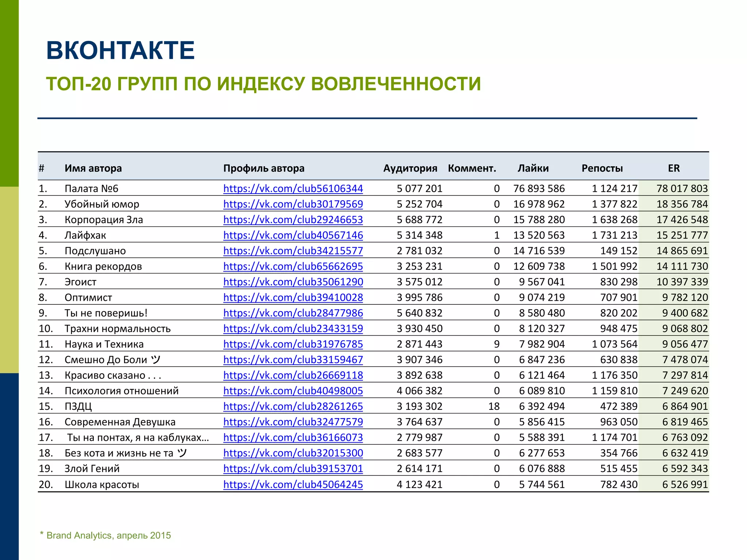
Task: Follow the club36166073 profile link
Action: [293, 437]
